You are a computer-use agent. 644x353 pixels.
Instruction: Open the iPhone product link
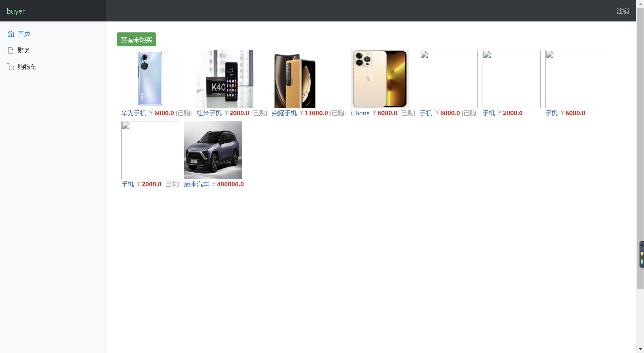(360, 113)
